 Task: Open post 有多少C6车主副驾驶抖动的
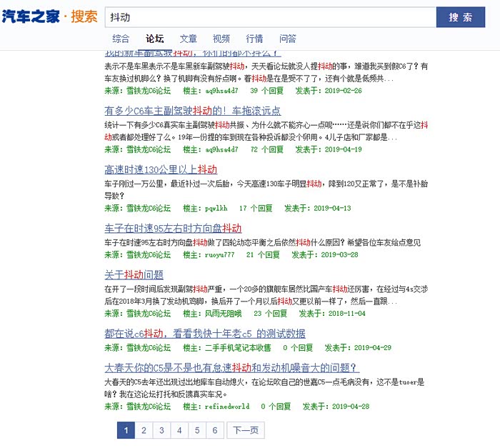193,111
